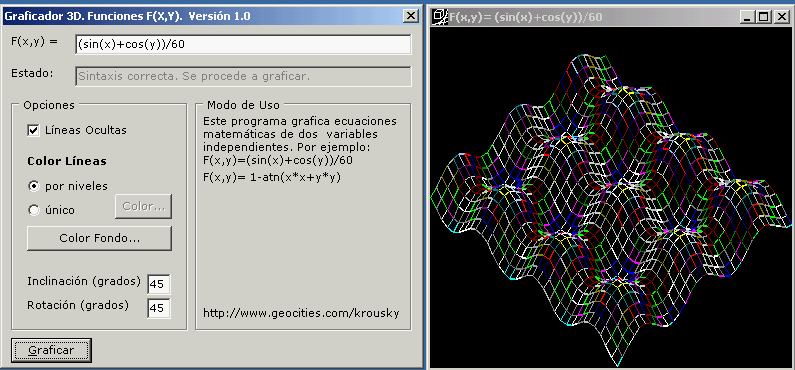Select the 'por niveles' color option
Viewport: 795px width, 370px height.
33,186
